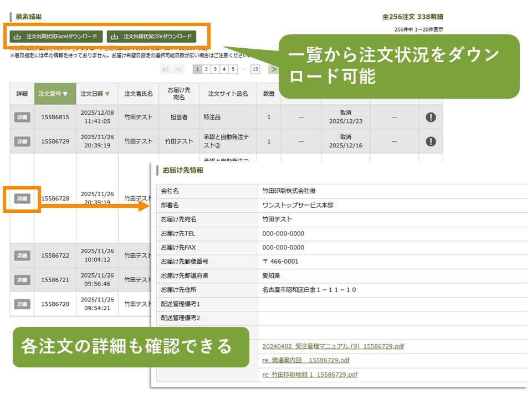Go to next results page
Viewport: 532px width, 399px height.
[273, 69]
